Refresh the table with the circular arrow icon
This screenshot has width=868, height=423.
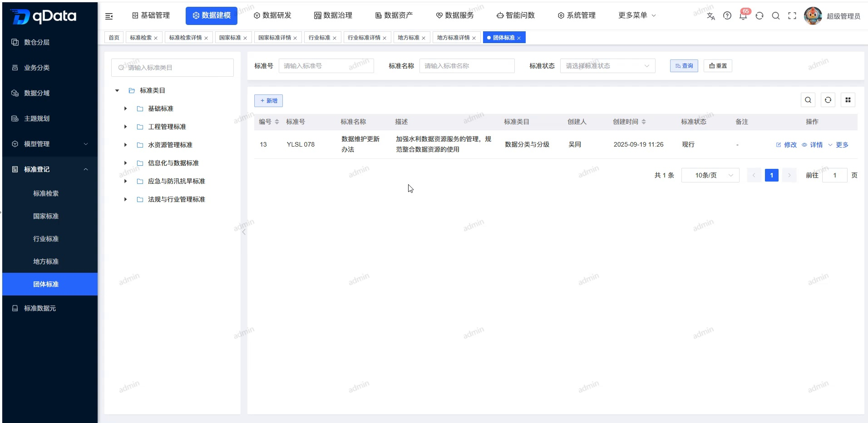point(828,100)
